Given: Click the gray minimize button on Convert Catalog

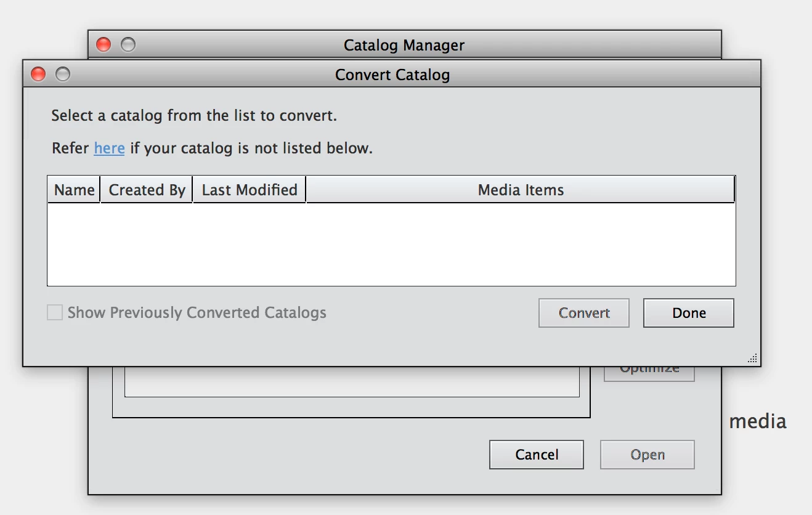Looking at the screenshot, I should (x=63, y=75).
